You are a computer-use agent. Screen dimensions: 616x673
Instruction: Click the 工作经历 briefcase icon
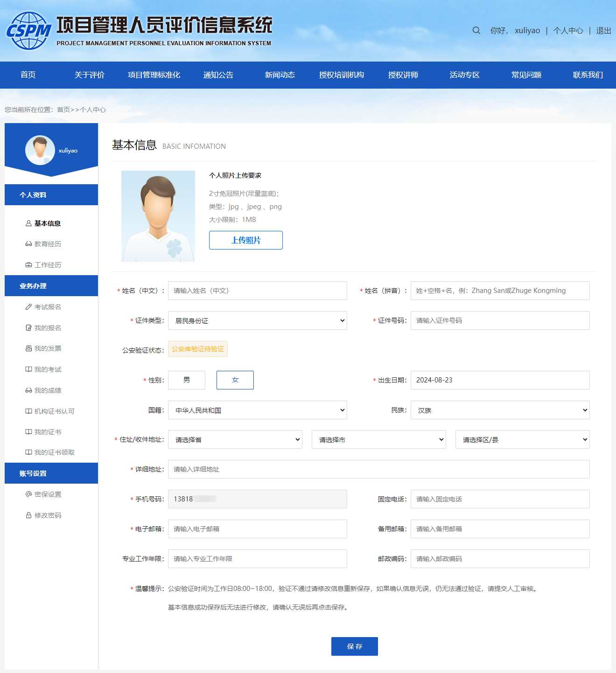(28, 265)
